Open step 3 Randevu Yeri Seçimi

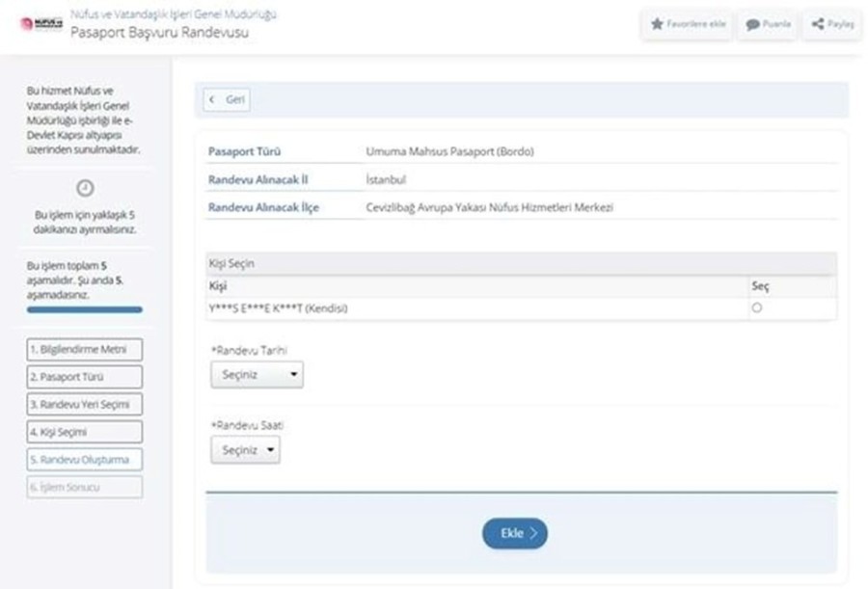[x=85, y=405]
